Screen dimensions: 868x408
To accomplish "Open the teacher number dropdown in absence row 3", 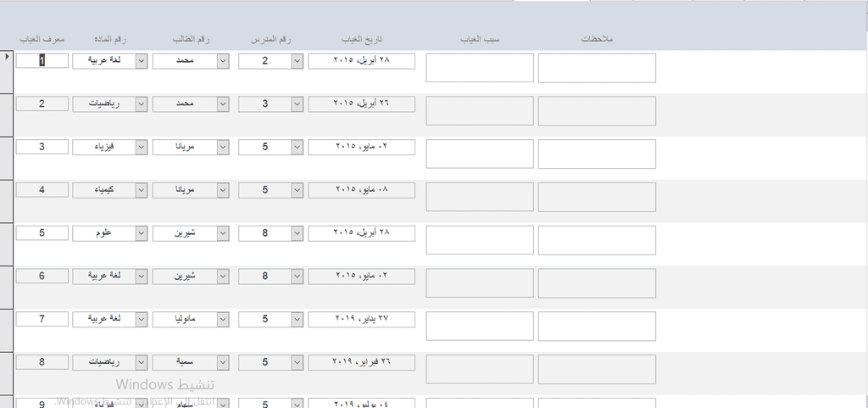I will pos(297,147).
